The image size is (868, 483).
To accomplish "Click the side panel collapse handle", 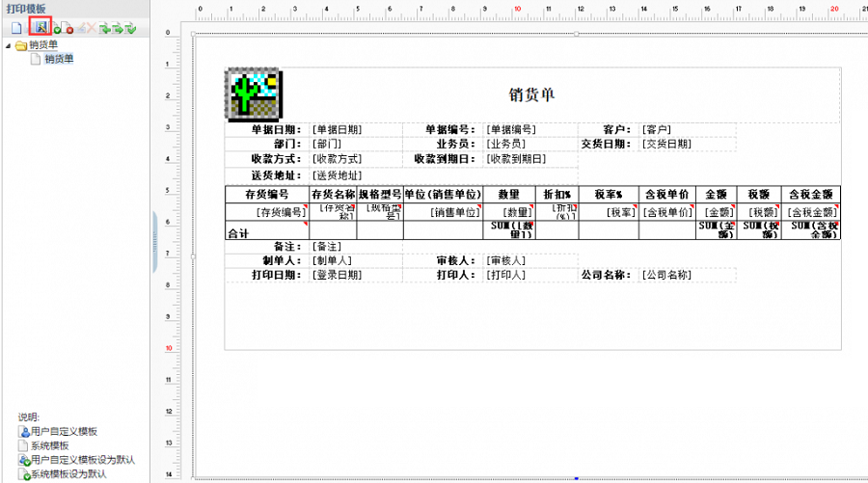I will pyautogui.click(x=154, y=242).
